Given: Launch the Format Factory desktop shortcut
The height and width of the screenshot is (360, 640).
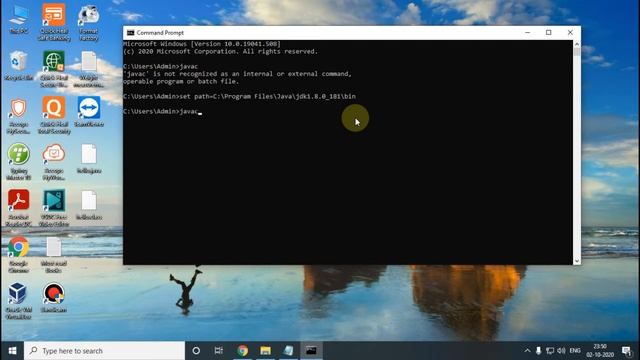Looking at the screenshot, I should click(89, 22).
